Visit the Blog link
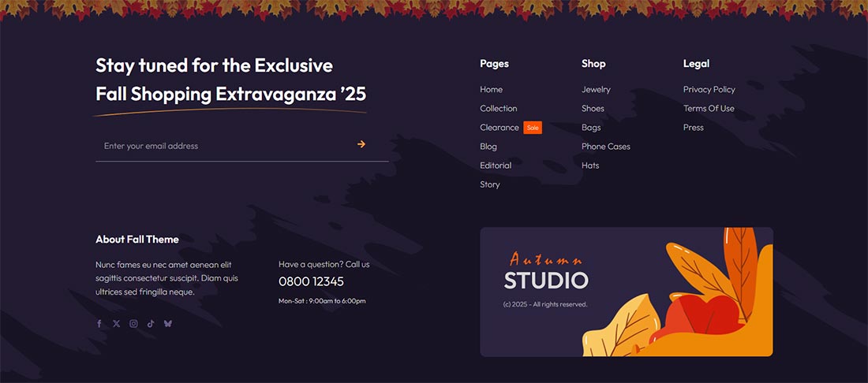 tap(488, 147)
